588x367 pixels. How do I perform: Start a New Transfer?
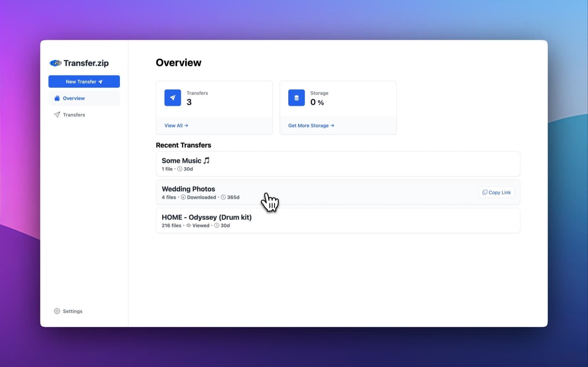(84, 82)
